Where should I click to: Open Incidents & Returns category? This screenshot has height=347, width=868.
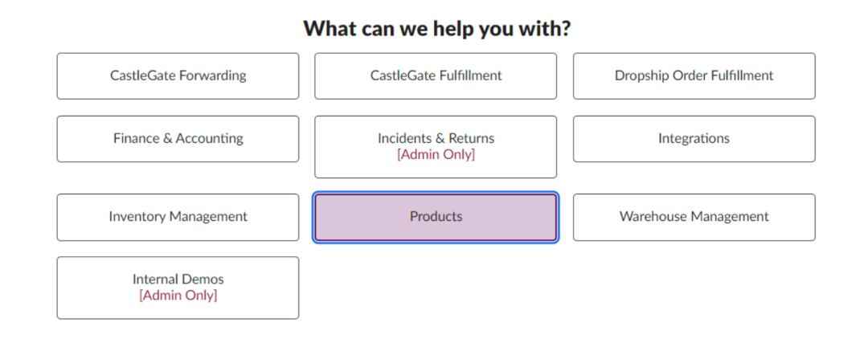coord(436,147)
